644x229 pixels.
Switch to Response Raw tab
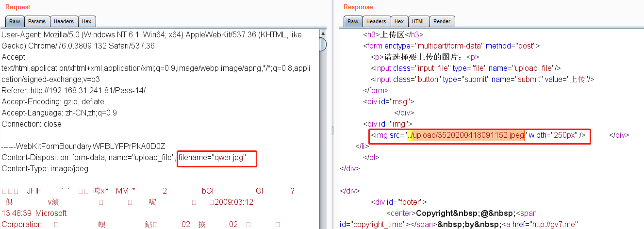pyautogui.click(x=353, y=21)
